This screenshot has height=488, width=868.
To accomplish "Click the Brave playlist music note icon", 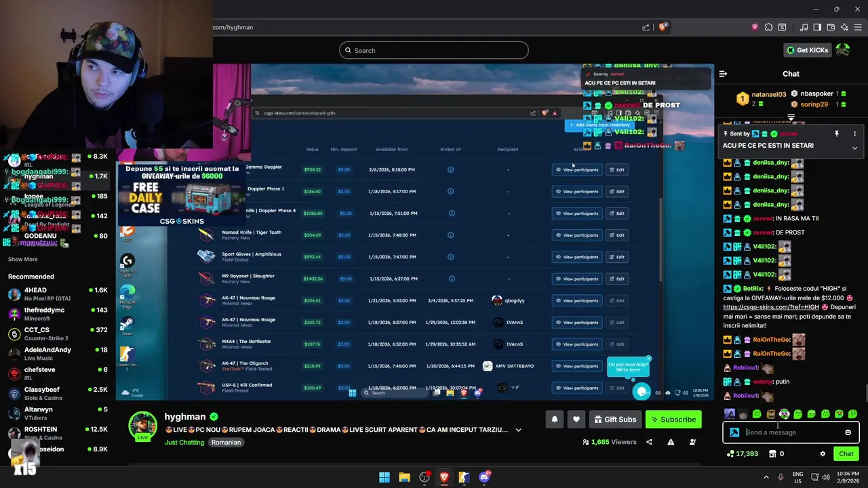I will point(804,27).
